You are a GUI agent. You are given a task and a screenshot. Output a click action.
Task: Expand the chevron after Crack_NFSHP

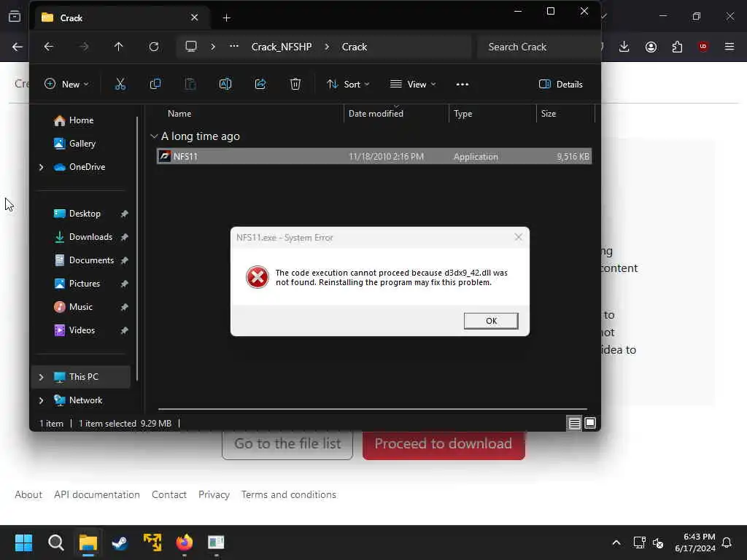pyautogui.click(x=327, y=47)
